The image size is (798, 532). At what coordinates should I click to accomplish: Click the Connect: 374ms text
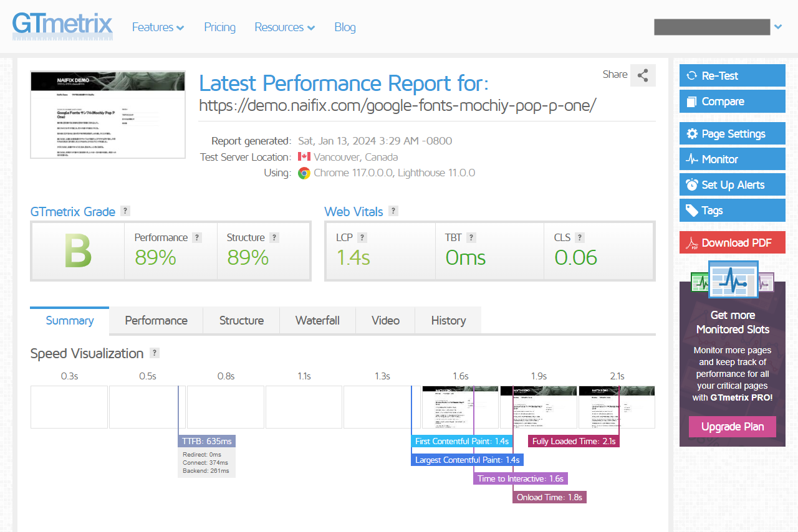206,463
